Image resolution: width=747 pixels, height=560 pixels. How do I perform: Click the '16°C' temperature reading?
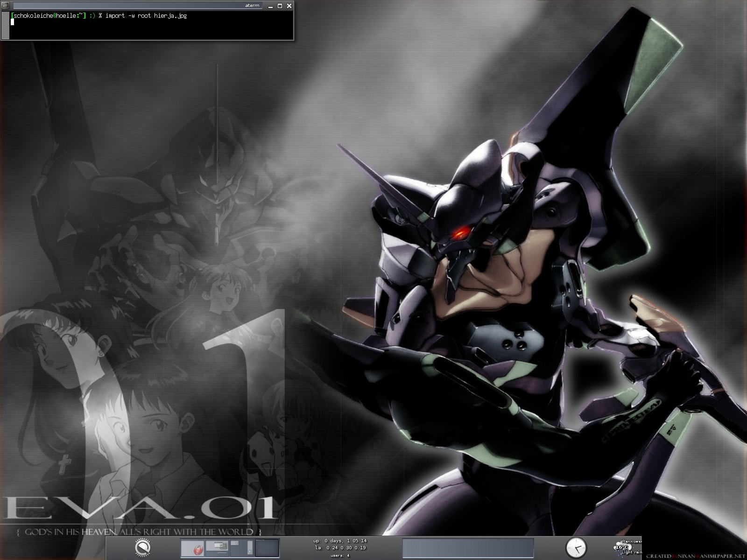pos(621,547)
